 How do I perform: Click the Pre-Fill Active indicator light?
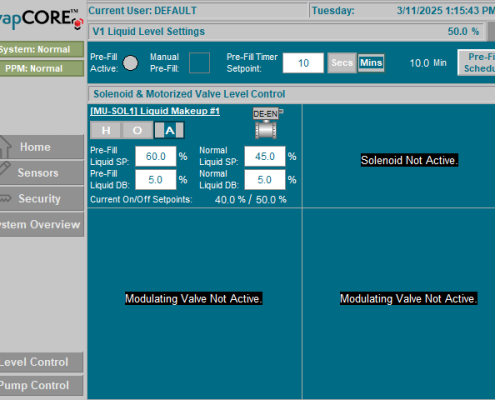pyautogui.click(x=130, y=63)
